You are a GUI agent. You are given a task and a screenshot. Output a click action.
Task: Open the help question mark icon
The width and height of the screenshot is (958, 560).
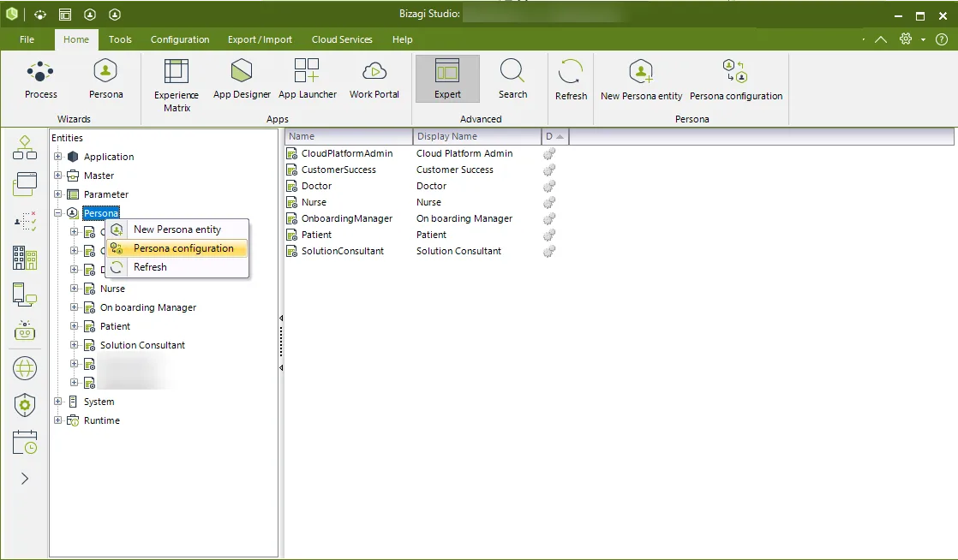tap(942, 39)
